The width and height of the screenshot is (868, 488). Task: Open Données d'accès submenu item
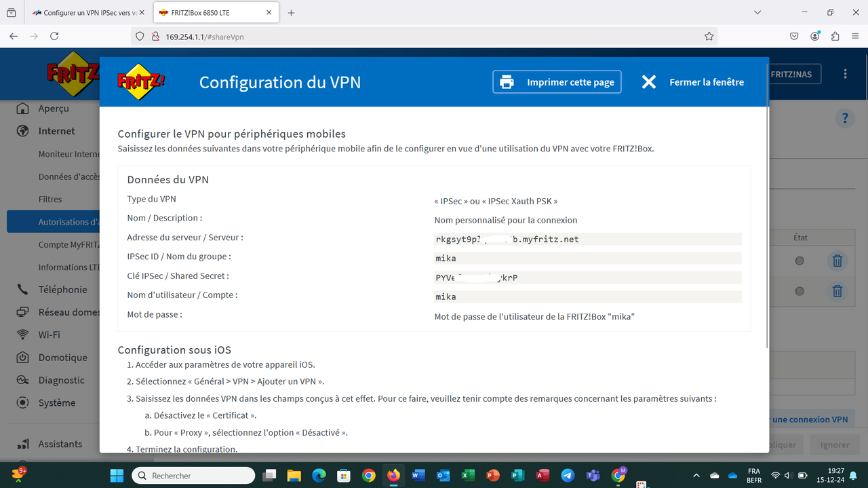point(69,176)
